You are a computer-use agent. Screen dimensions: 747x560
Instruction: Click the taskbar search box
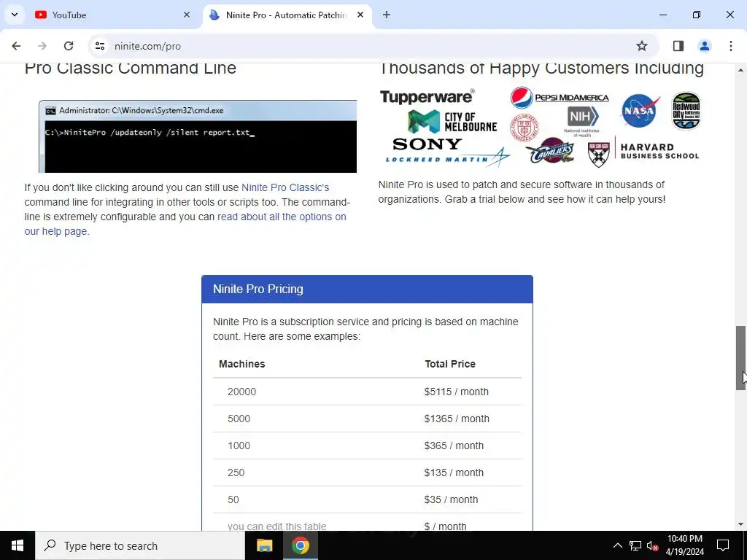140,545
